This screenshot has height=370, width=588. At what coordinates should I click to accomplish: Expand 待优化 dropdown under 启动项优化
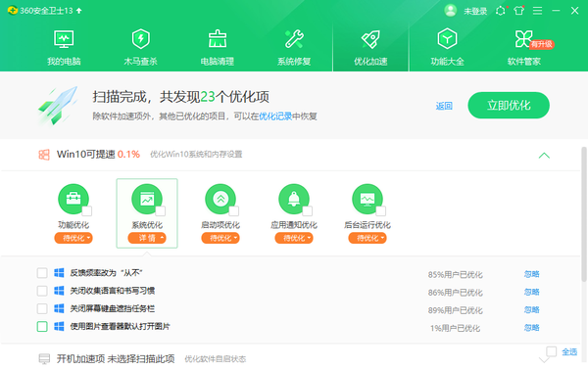(220, 238)
